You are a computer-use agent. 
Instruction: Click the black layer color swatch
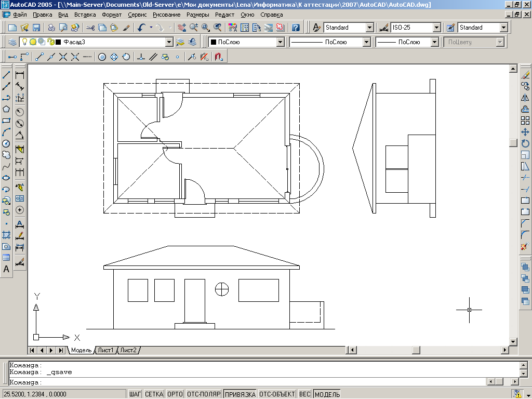(58, 42)
